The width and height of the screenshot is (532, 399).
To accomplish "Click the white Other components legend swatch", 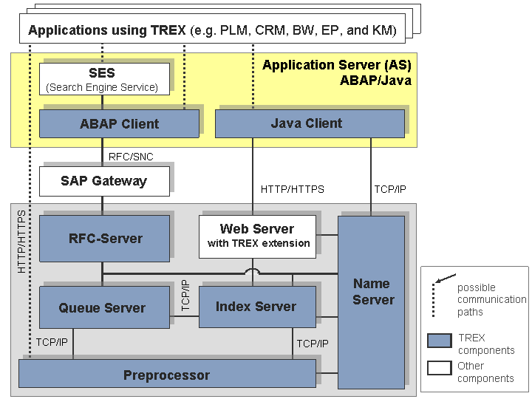I will pyautogui.click(x=440, y=368).
